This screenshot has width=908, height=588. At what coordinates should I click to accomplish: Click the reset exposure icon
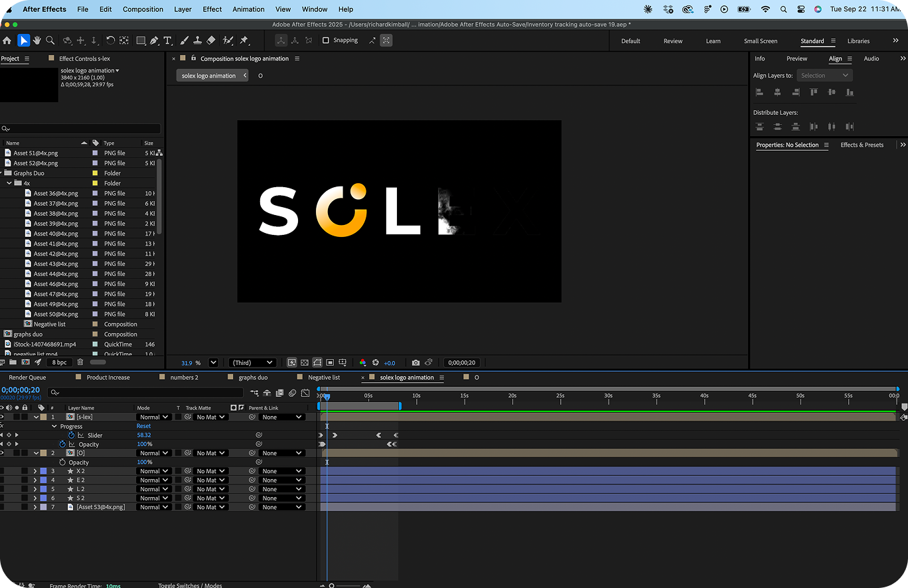376,363
